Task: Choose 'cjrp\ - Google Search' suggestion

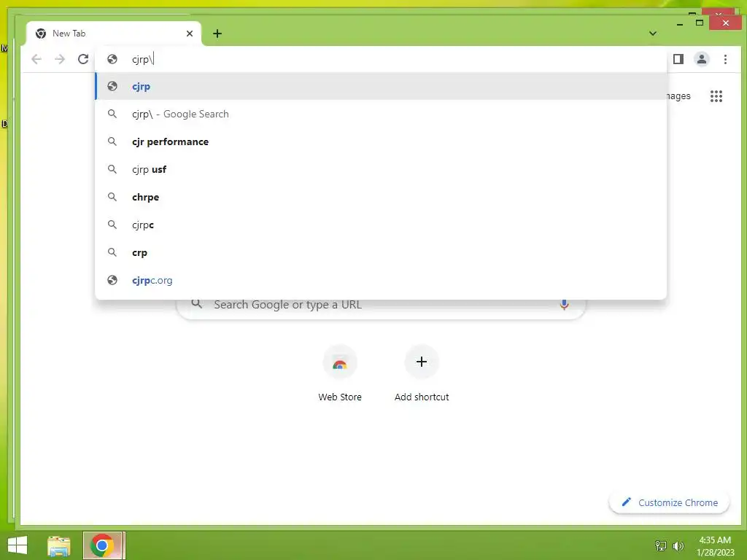Action: tap(381, 114)
